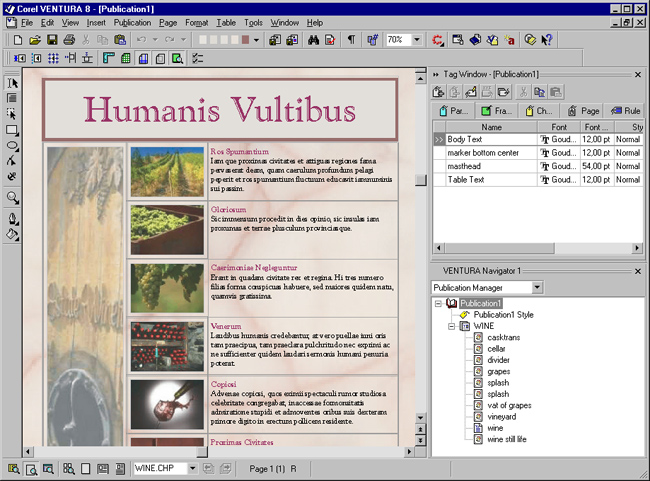Viewport: 650px width, 481px height.
Task: Toggle the paragraph marks display button
Action: (x=351, y=40)
